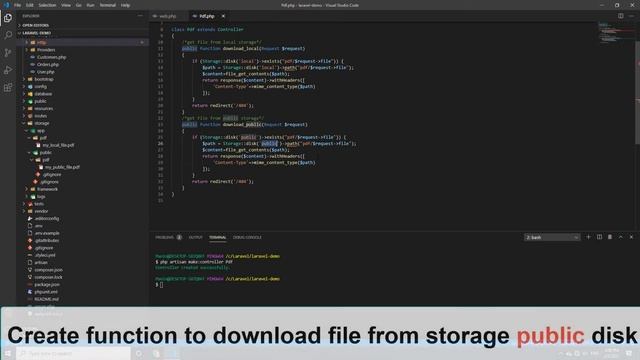The image size is (640, 360).
Task: Switch to the Debug Console tab
Action: point(247,237)
